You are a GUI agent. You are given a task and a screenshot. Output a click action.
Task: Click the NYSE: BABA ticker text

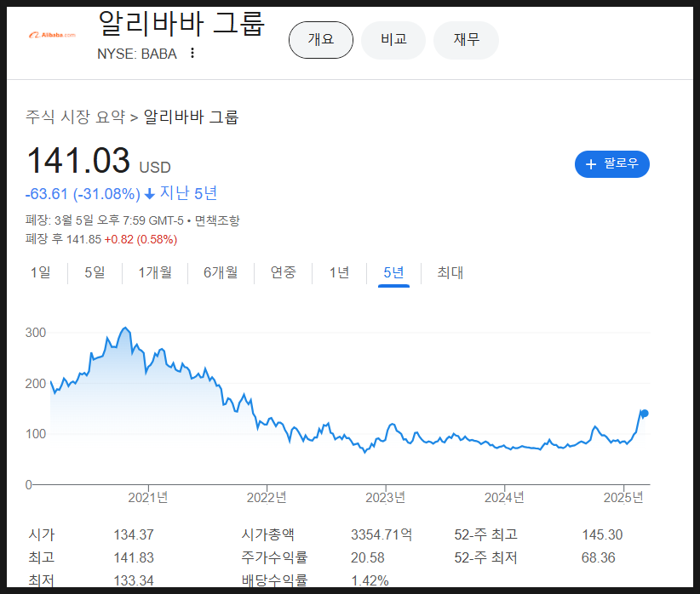click(x=137, y=54)
